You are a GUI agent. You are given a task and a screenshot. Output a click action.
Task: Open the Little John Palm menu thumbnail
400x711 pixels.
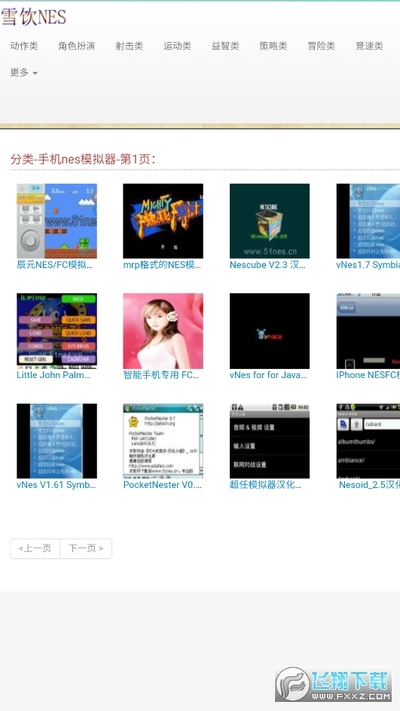click(x=57, y=331)
